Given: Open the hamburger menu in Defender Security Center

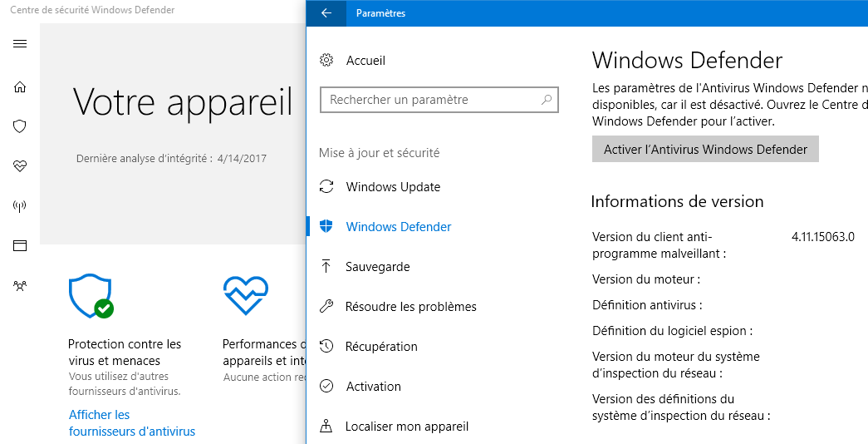Looking at the screenshot, I should point(20,44).
